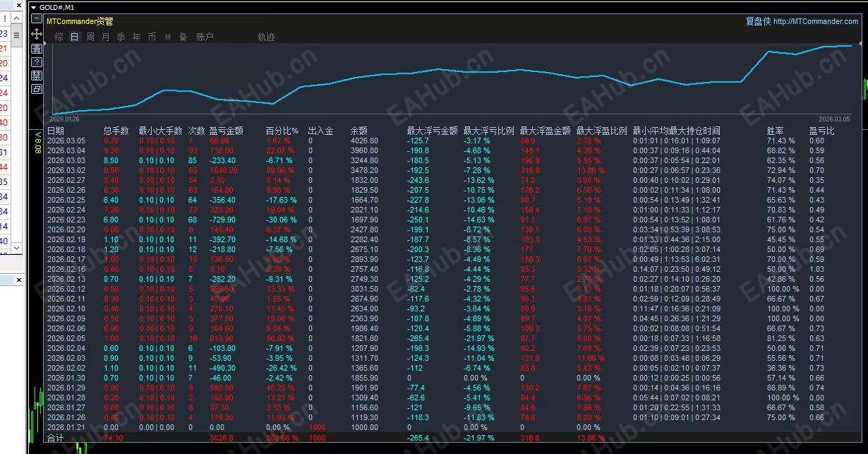Click the 百分比% column header
The image size is (868, 454).
(x=282, y=131)
